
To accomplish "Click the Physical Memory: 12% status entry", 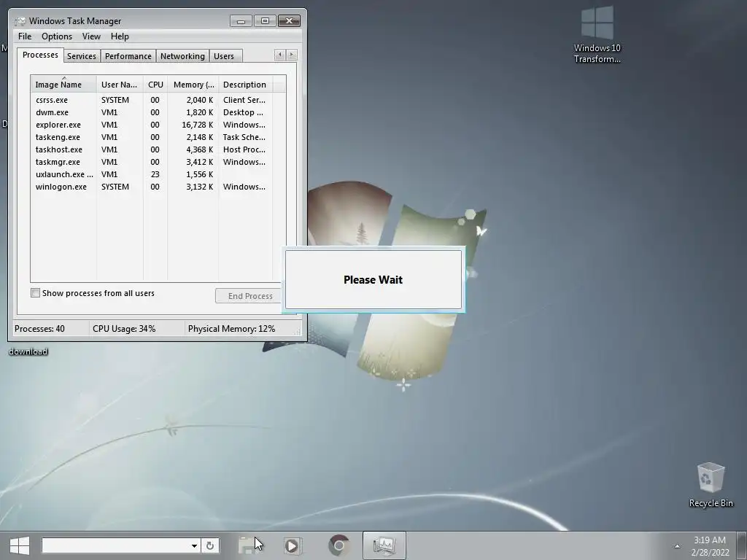I will pos(231,329).
